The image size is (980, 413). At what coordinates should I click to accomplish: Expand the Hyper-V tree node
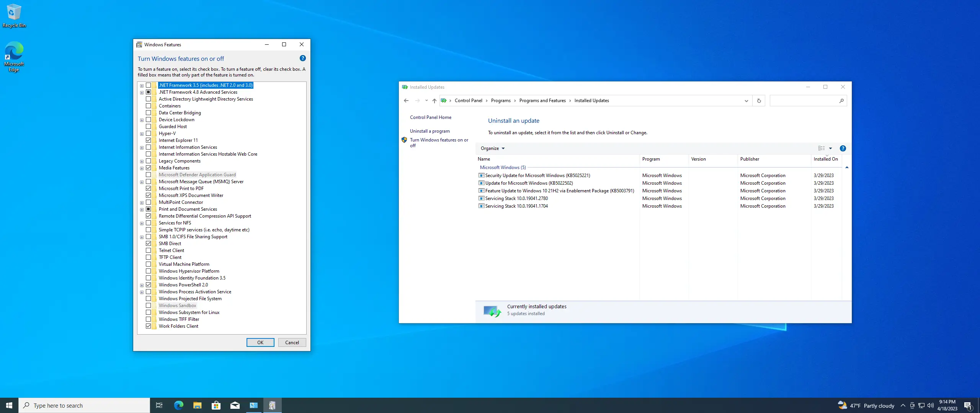142,134
